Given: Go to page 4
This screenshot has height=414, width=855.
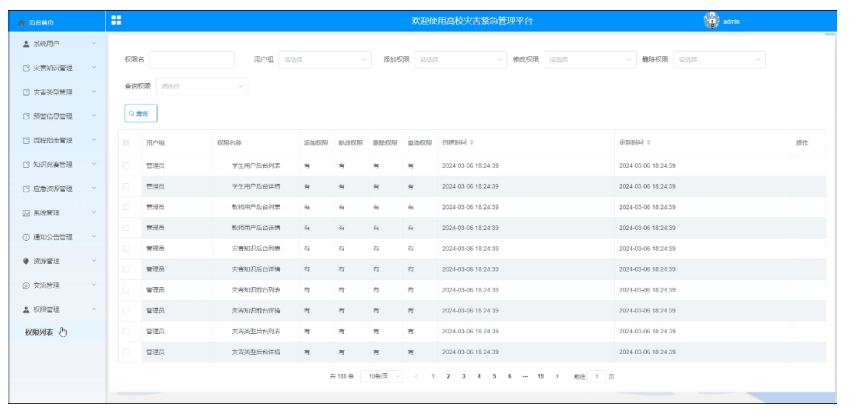Looking at the screenshot, I should pos(479,376).
